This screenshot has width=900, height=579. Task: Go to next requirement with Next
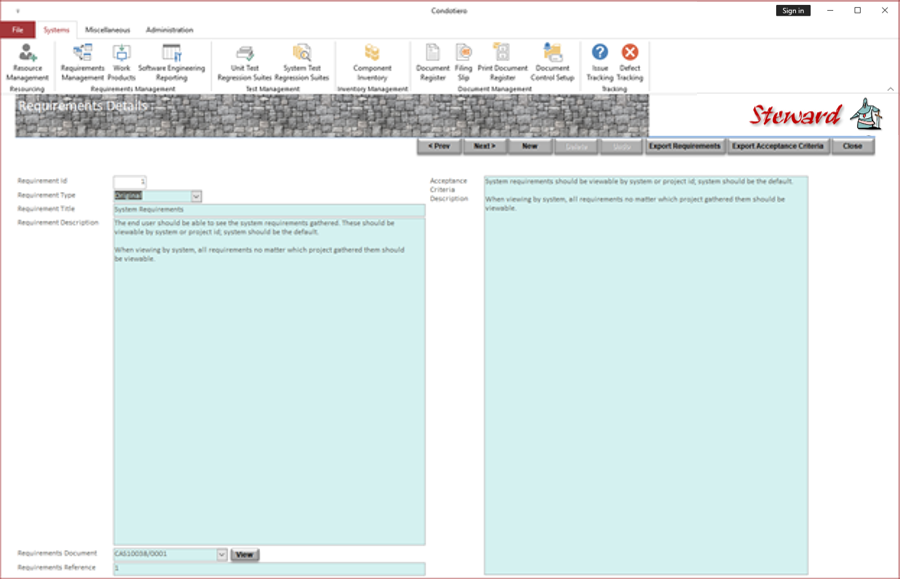[484, 146]
